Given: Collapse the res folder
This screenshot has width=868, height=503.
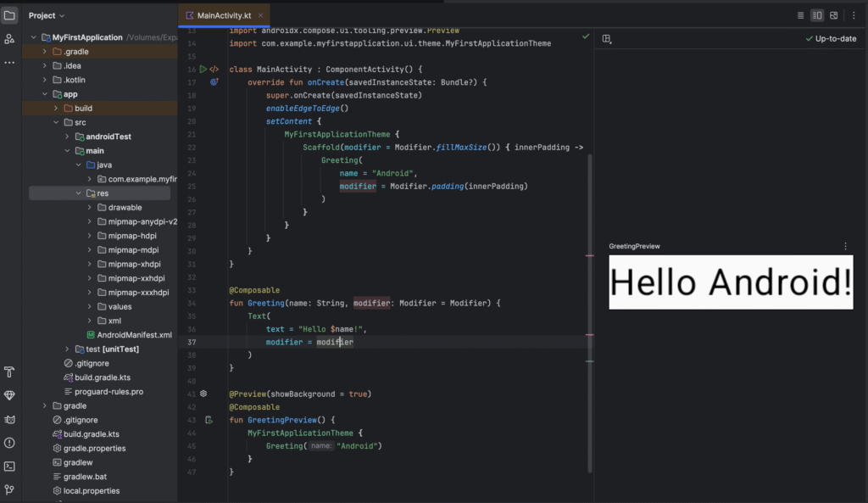Looking at the screenshot, I should coord(78,193).
